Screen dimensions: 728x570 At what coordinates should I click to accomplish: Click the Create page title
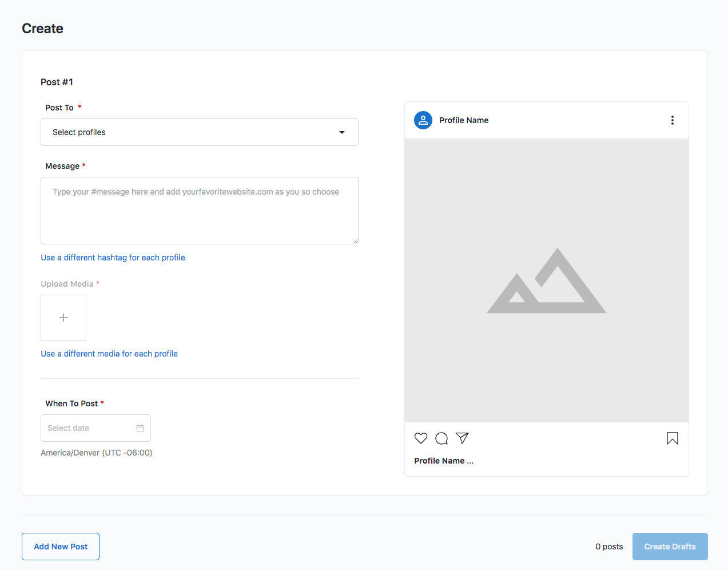point(42,29)
